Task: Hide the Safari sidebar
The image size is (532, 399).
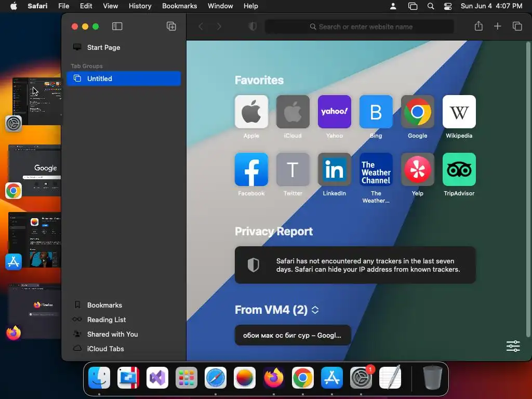Action: (x=117, y=26)
